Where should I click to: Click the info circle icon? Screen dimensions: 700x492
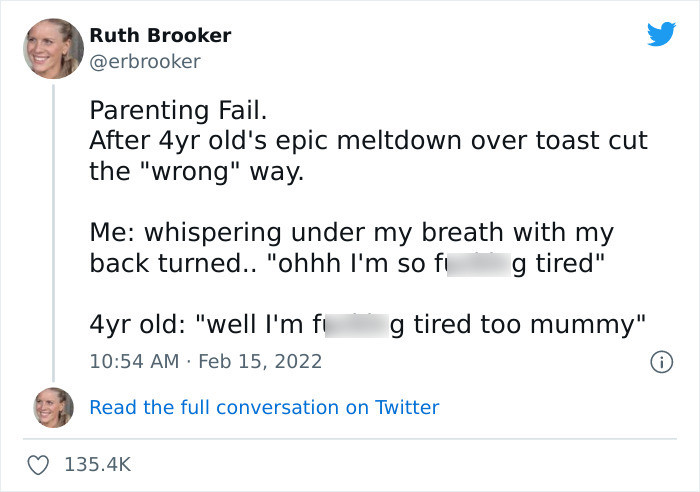point(660,361)
